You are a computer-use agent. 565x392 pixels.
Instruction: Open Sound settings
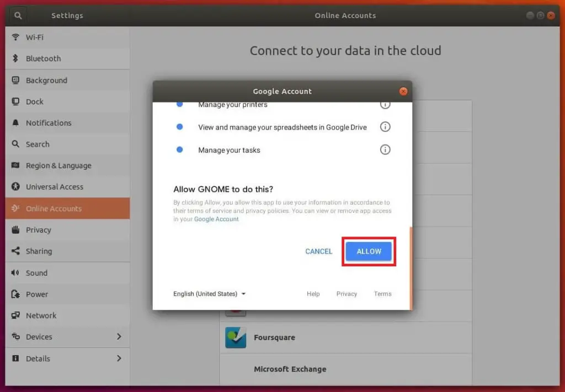(67, 273)
